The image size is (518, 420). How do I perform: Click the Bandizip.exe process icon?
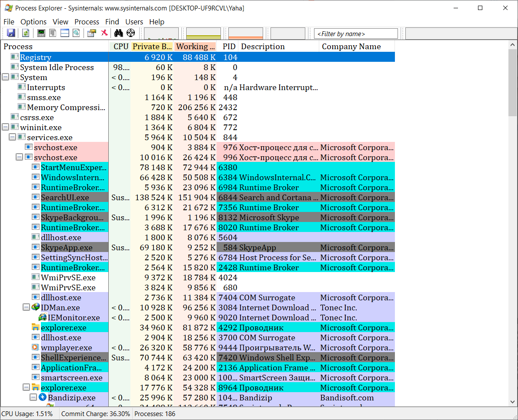click(43, 397)
